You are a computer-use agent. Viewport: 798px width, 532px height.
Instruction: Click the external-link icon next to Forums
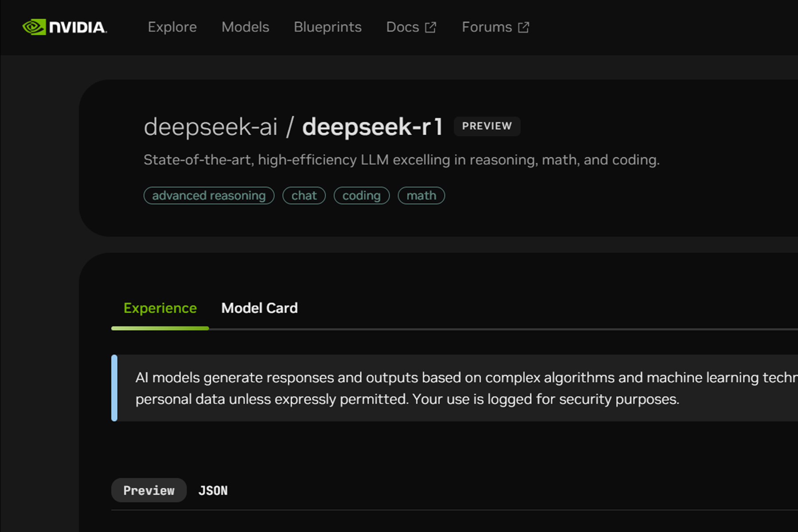(524, 27)
